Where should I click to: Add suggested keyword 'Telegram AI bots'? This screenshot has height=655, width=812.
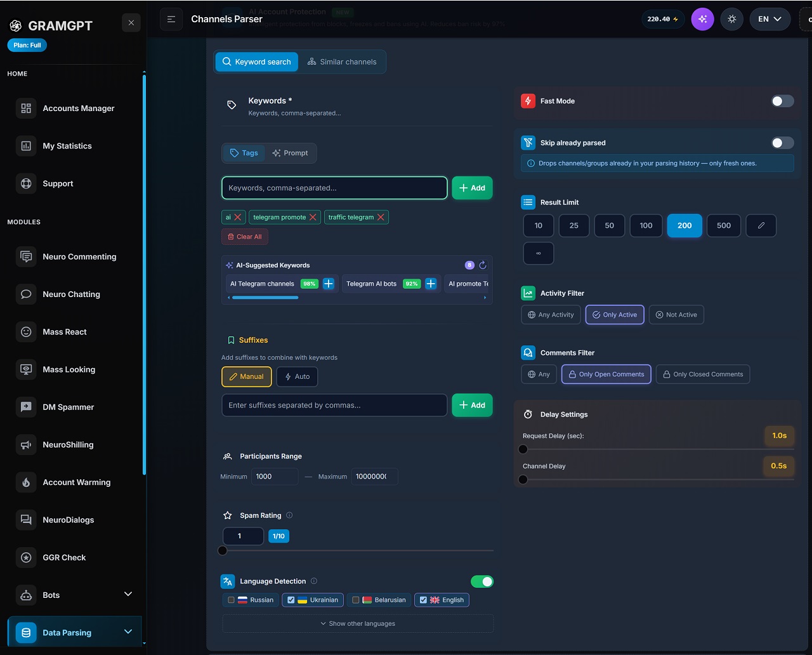click(x=431, y=284)
